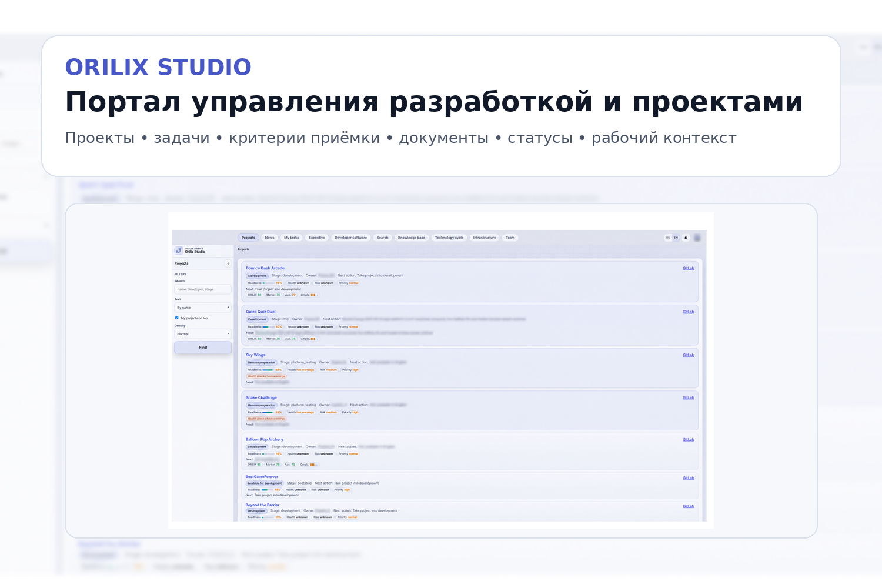
Task: Go to the My tasks tab
Action: pos(292,238)
